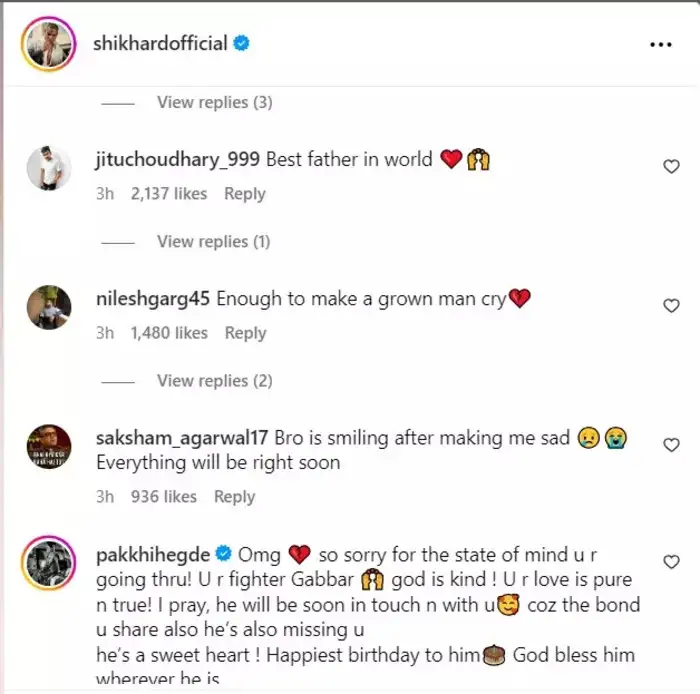Reply to nileshgarg45's comment
The image size is (700, 694).
(x=245, y=333)
